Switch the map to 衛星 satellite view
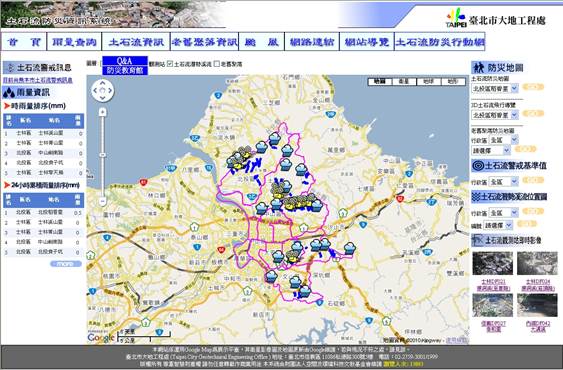The image size is (563, 370). [x=404, y=82]
